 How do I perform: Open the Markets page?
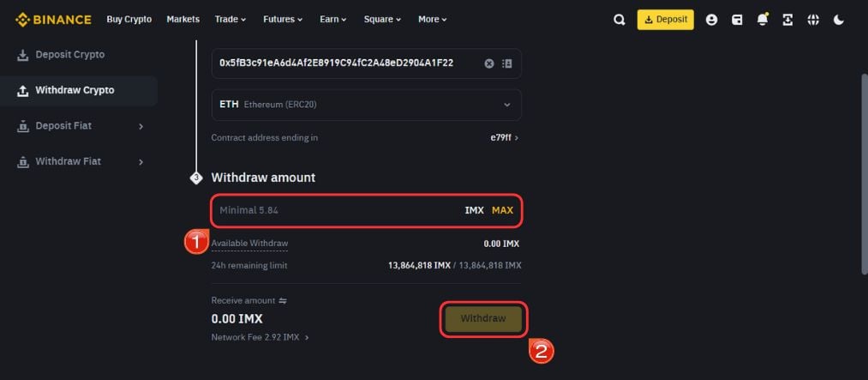point(183,20)
